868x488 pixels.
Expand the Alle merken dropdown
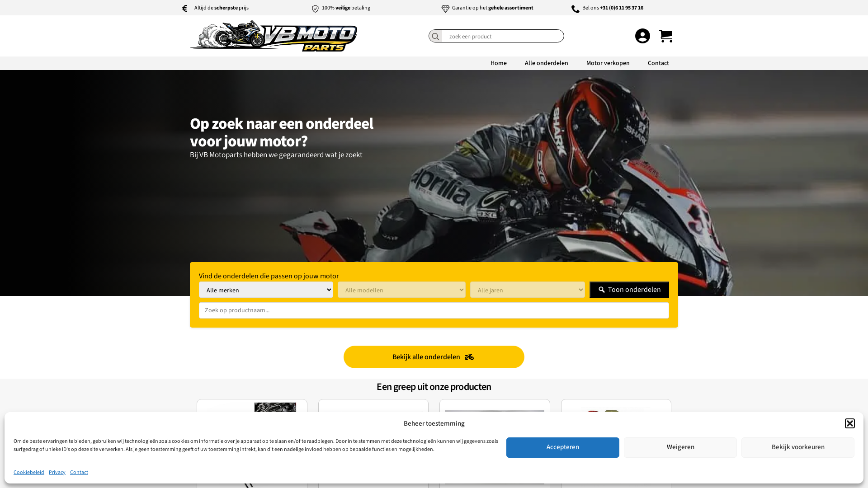(x=266, y=290)
